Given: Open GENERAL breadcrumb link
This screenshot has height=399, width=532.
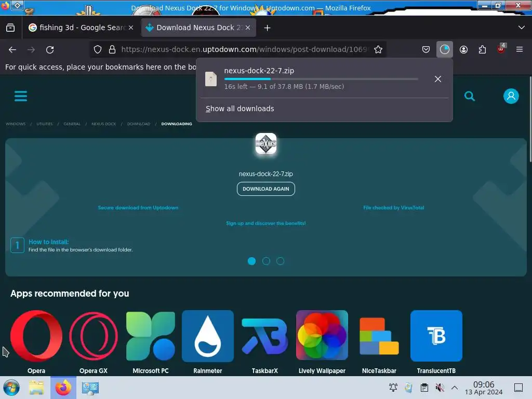Looking at the screenshot, I should pyautogui.click(x=72, y=124).
